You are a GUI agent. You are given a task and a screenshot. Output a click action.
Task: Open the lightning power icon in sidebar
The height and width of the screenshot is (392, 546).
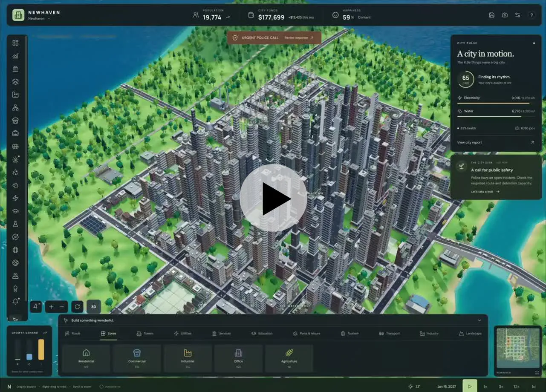15,198
